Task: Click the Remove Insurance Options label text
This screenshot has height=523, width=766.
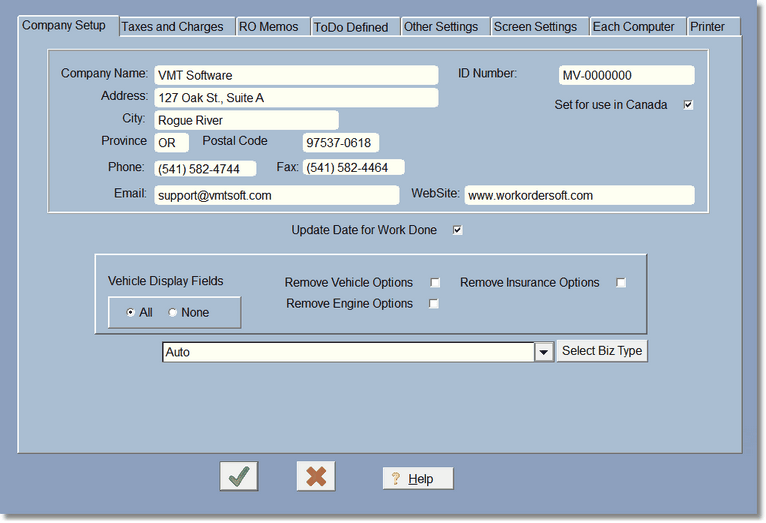Action: (530, 283)
